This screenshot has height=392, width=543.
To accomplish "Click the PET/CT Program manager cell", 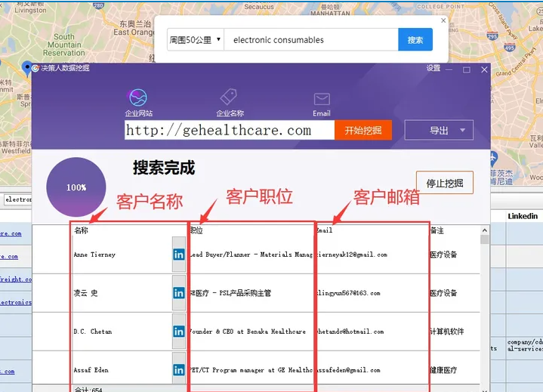I will coord(251,370).
